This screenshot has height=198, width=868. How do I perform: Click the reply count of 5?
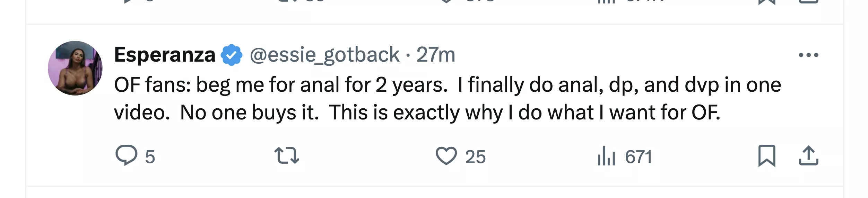(150, 157)
